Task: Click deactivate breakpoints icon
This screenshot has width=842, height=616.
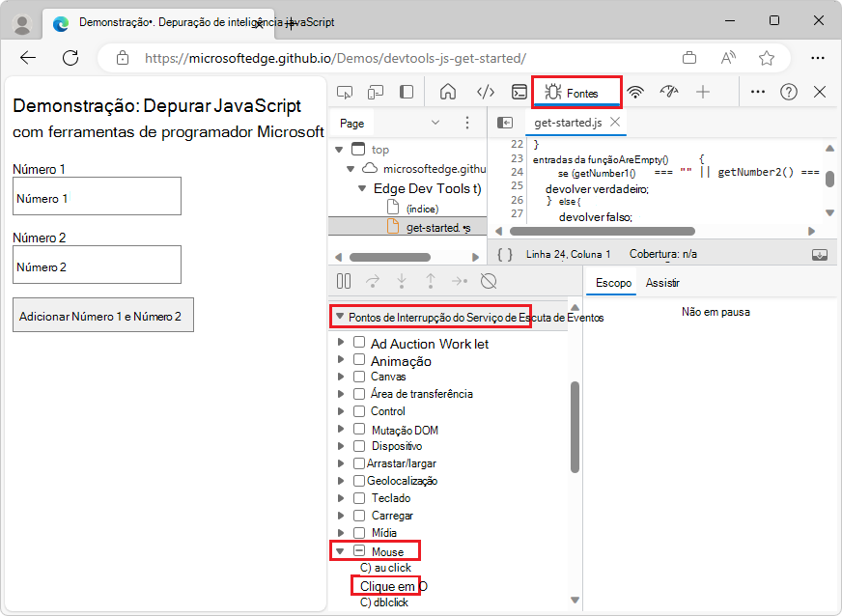Action: pyautogui.click(x=489, y=281)
